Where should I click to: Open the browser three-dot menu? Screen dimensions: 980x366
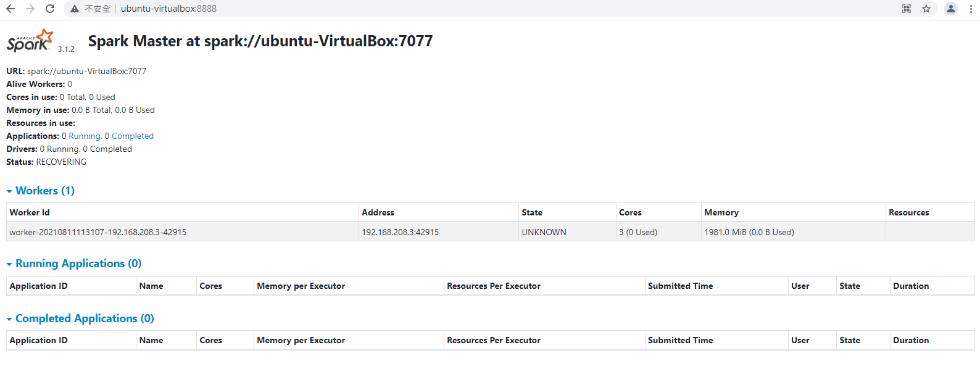click(971, 9)
